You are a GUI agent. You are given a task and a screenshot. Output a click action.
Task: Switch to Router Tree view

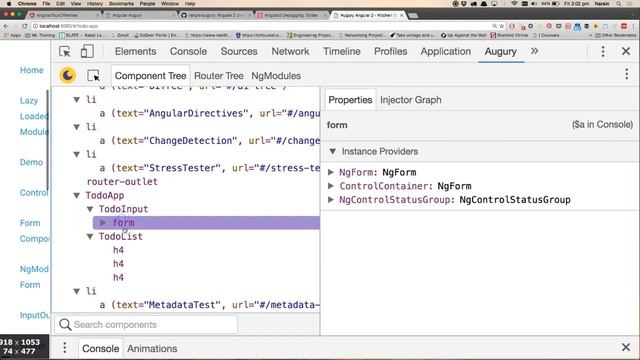point(219,76)
